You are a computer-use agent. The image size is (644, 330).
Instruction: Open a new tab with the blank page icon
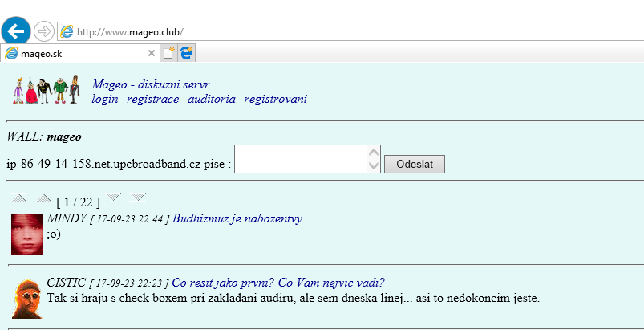pos(168,54)
